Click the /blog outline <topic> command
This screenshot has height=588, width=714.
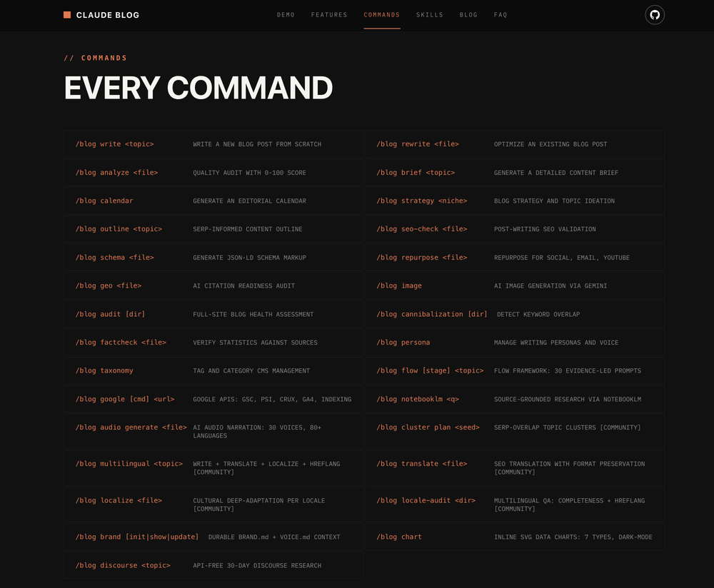119,229
